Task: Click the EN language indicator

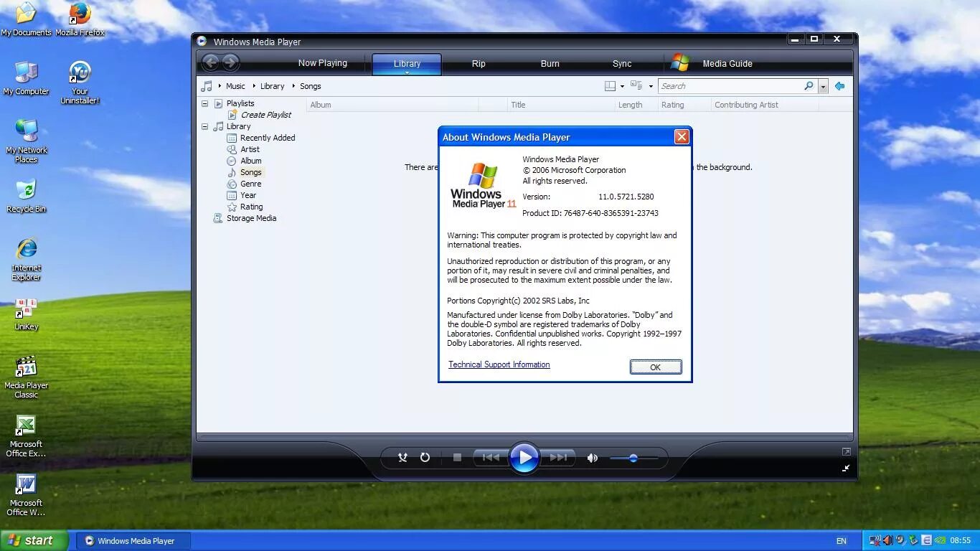Action: (841, 541)
